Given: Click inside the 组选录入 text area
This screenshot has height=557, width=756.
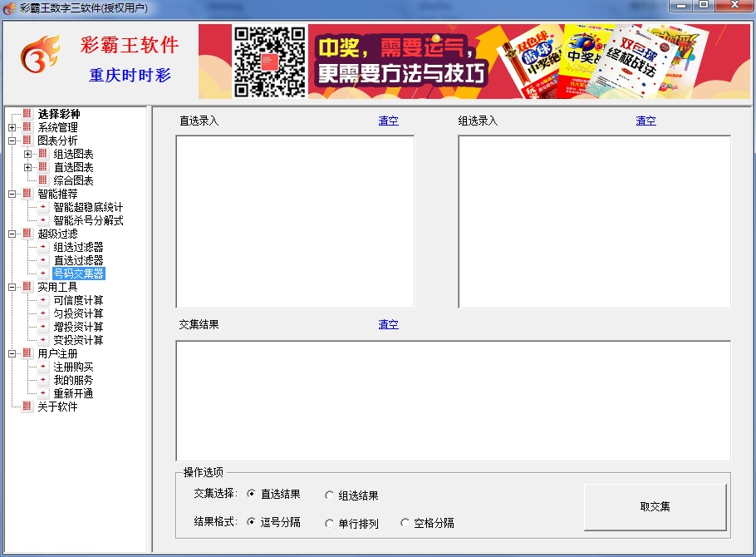Looking at the screenshot, I should [x=594, y=221].
